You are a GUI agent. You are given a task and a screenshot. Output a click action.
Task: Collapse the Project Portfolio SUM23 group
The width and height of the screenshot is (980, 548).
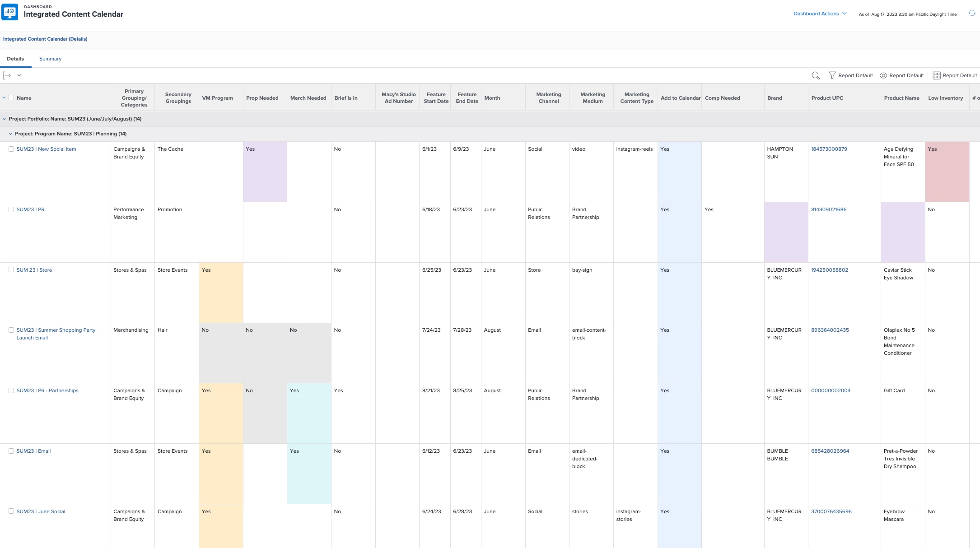(x=5, y=119)
